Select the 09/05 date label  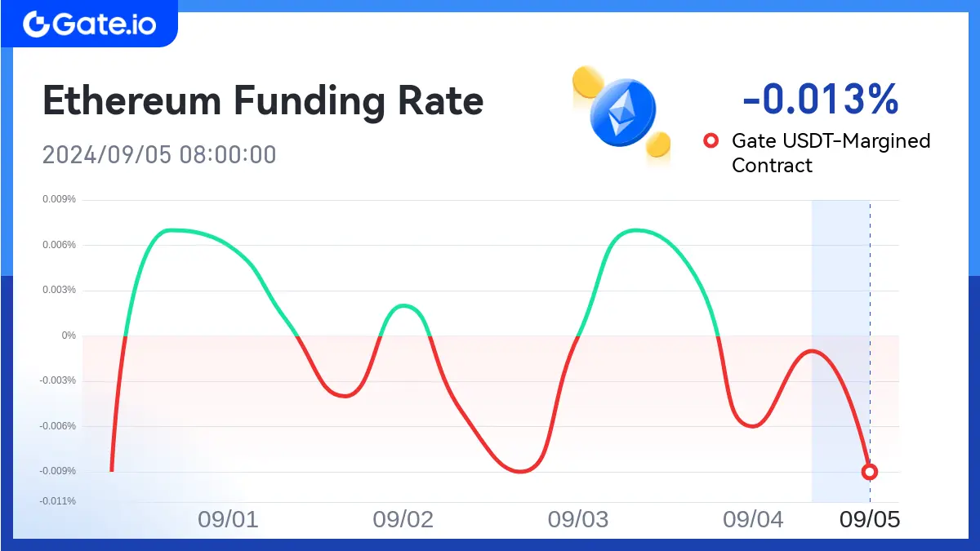point(870,519)
